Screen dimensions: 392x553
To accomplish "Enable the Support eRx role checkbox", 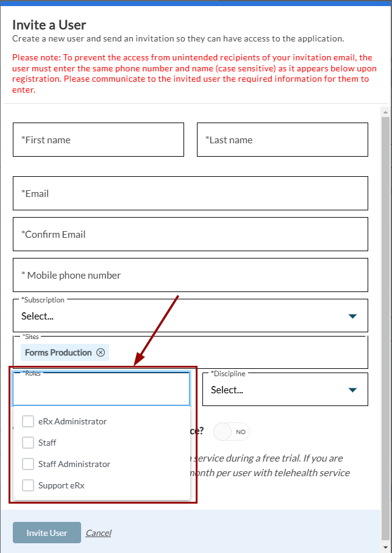I will pyautogui.click(x=28, y=485).
